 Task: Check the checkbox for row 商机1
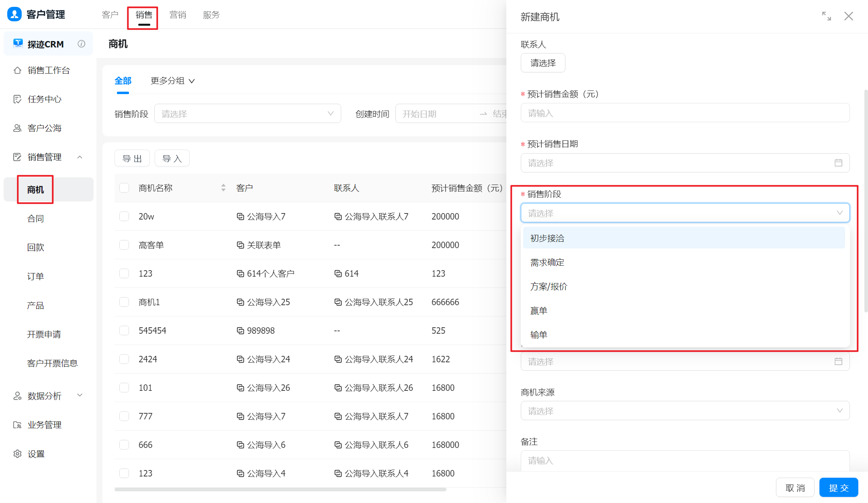click(124, 302)
